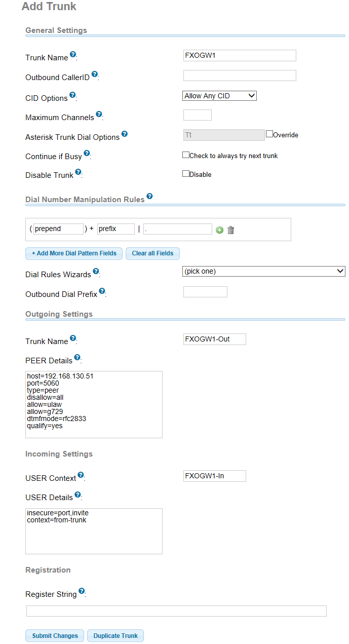Click the help icon next to Outbound CallerID
The image size is (349, 644).
point(94,74)
